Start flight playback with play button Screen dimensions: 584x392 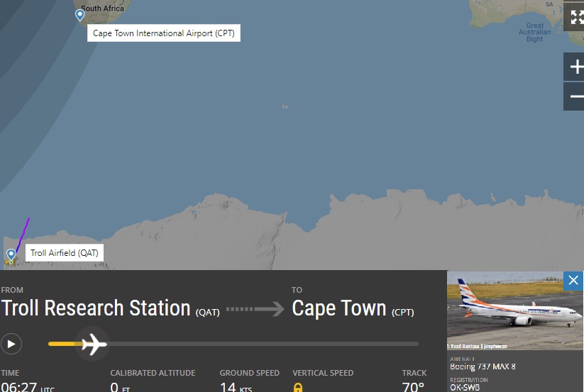11,344
